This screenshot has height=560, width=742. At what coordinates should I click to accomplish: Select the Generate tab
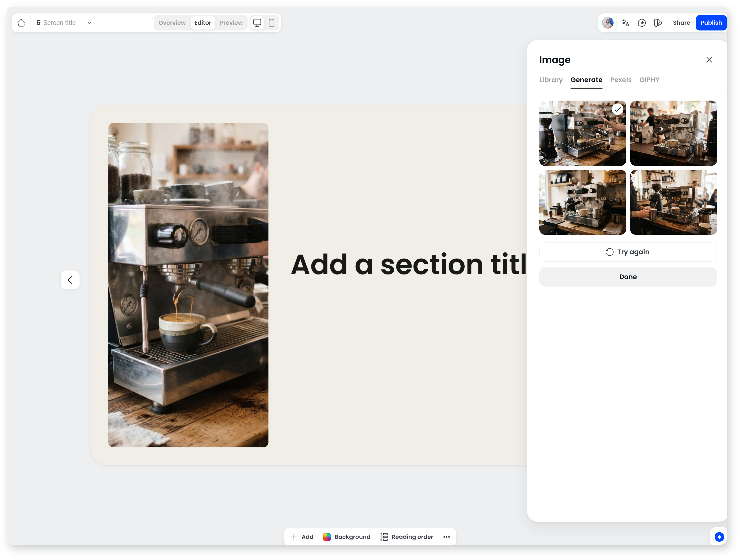pos(587,80)
